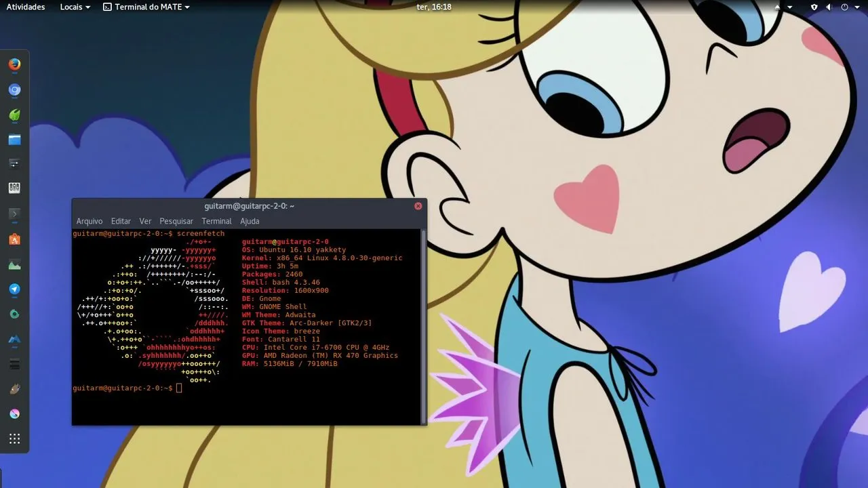Open the Ajuda help menu
Image resolution: width=868 pixels, height=488 pixels.
coord(250,221)
